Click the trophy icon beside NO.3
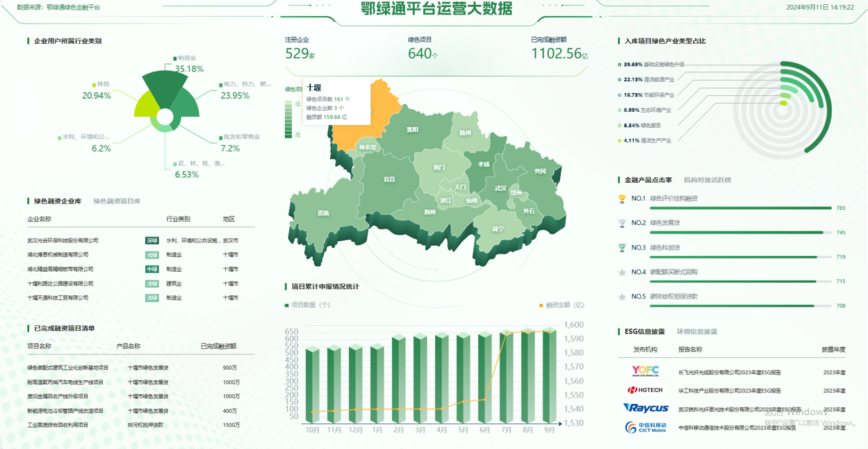The height and width of the screenshot is (449, 868). (x=622, y=247)
